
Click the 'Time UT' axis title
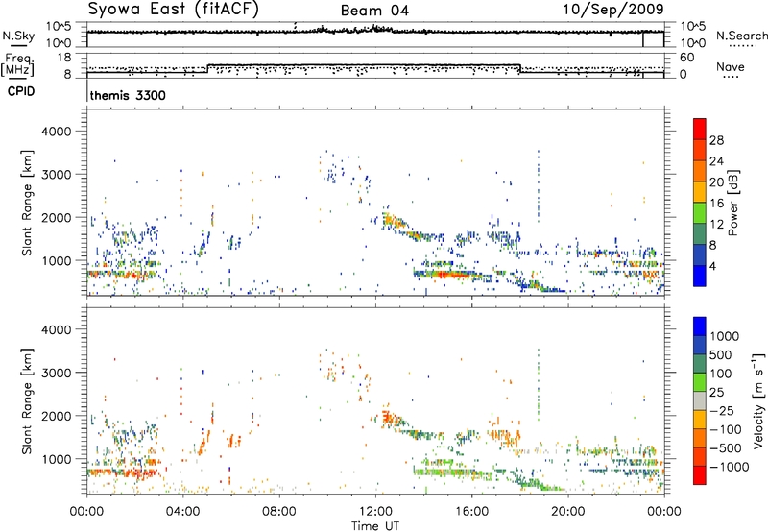pos(375,526)
